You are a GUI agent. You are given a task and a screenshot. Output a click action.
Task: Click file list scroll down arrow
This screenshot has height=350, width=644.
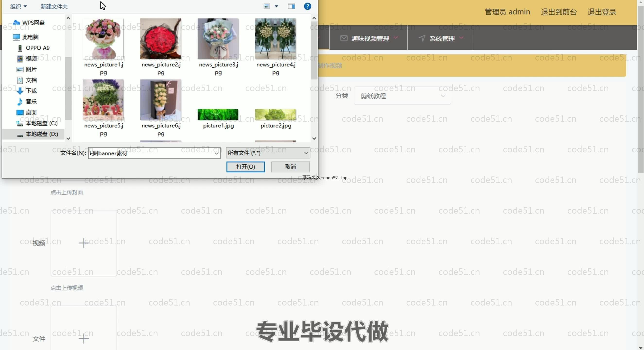pos(314,138)
